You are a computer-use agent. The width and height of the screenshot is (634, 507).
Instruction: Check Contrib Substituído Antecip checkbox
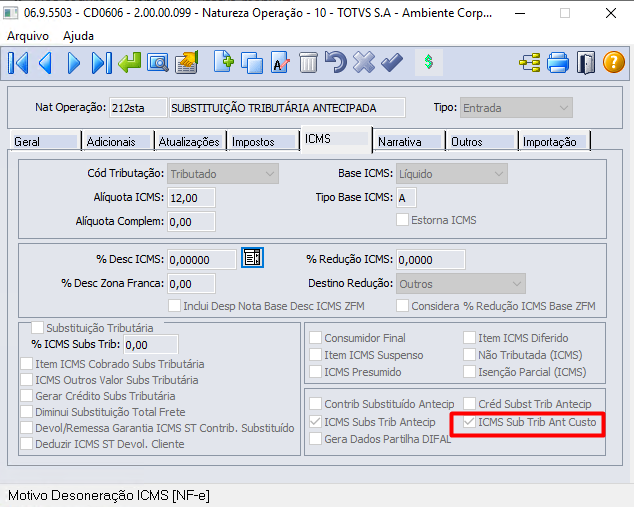point(315,403)
